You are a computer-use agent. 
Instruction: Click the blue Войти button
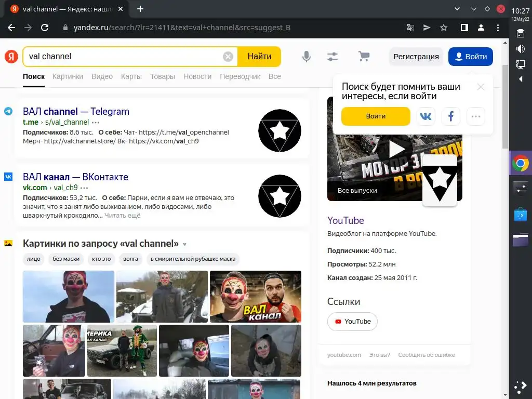coord(471,57)
